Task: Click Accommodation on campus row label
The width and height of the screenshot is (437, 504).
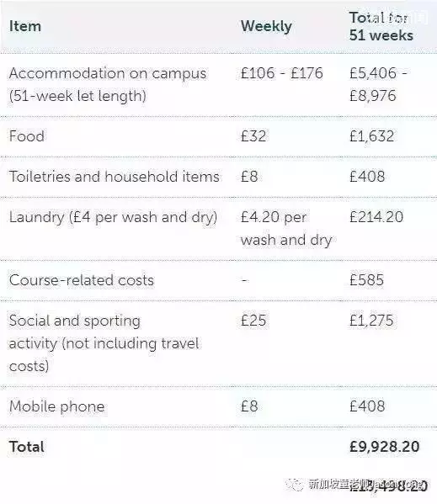Action: click(x=108, y=84)
